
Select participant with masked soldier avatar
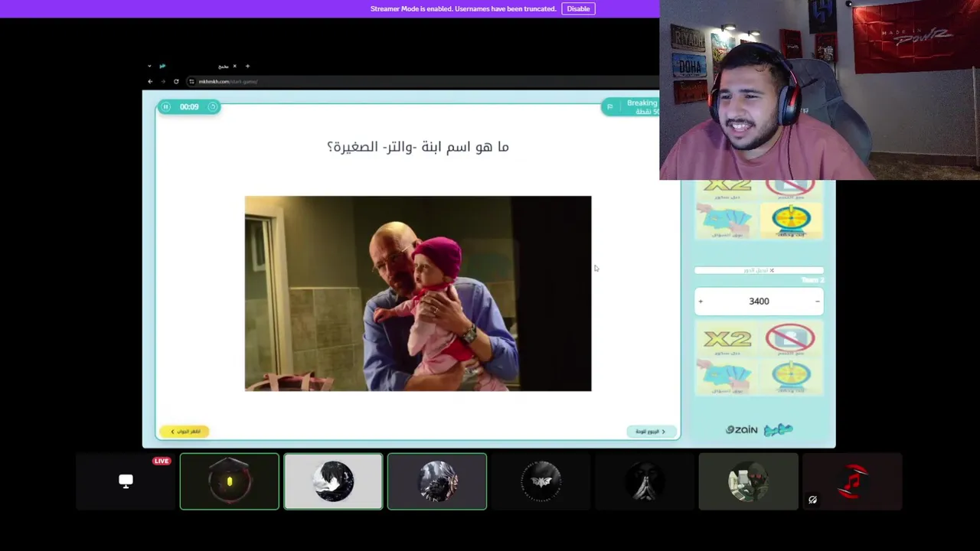748,481
